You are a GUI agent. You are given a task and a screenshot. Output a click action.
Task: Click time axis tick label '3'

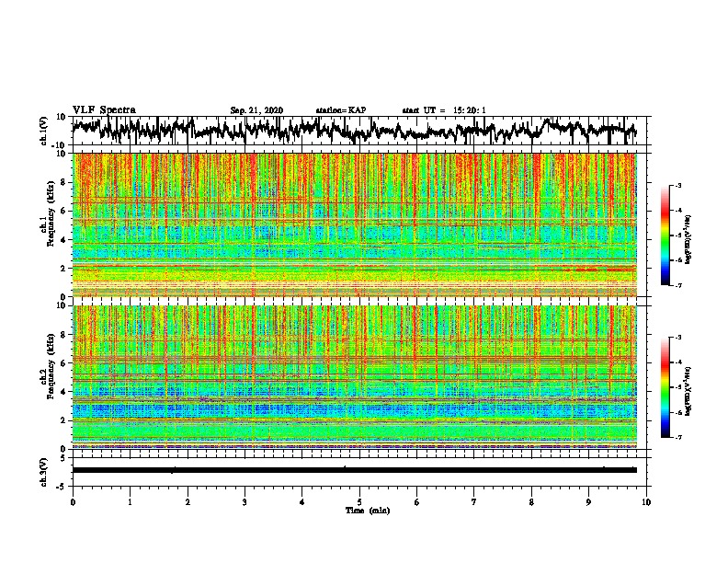245,502
